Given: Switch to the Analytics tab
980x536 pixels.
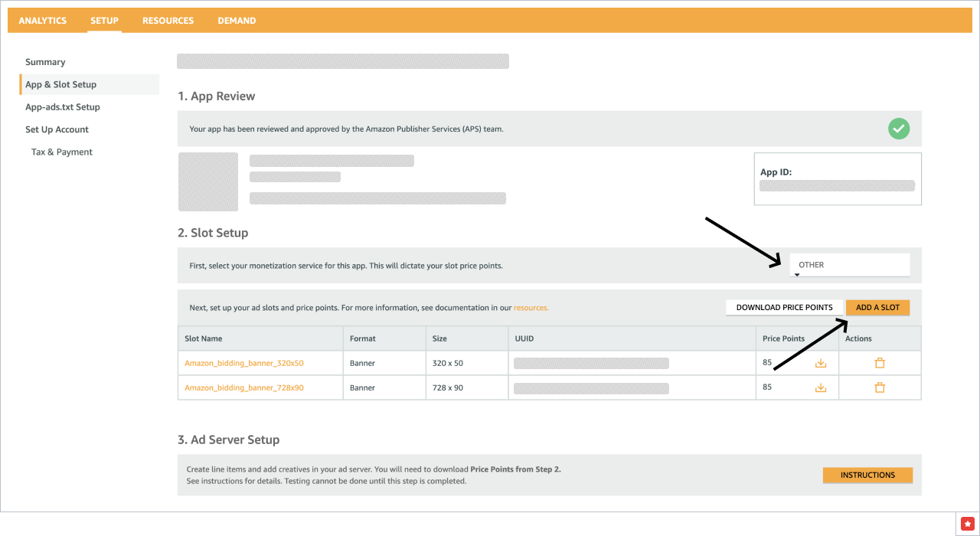Looking at the screenshot, I should coord(43,21).
